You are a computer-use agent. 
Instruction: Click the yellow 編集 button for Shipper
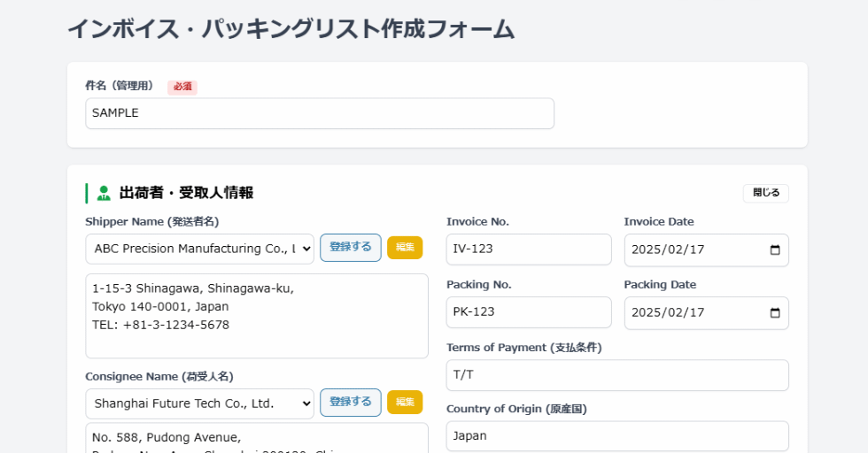[x=405, y=248]
